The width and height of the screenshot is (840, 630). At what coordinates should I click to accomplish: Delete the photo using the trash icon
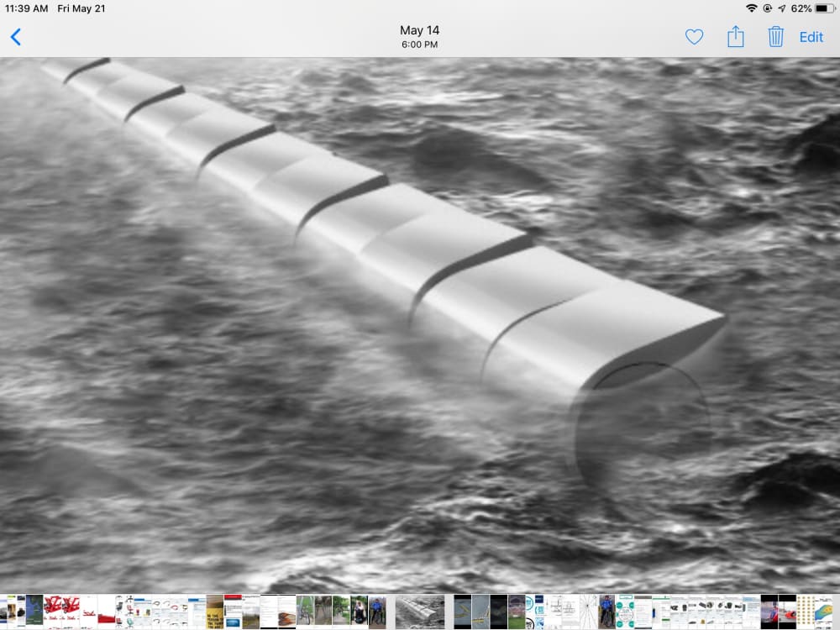[775, 36]
